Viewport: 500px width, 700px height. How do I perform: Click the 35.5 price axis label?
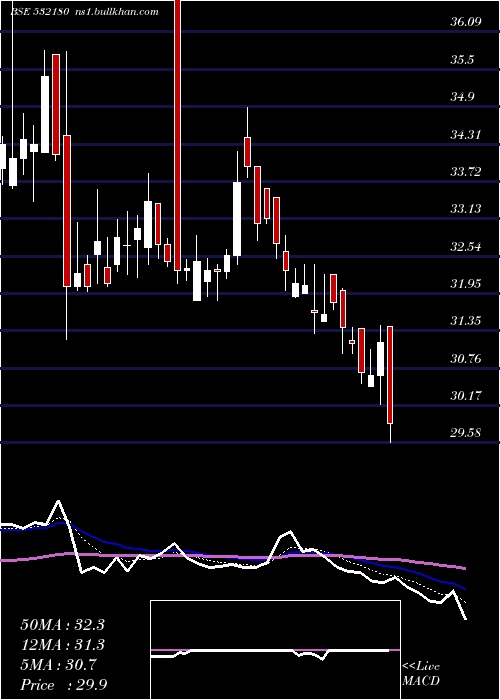[462, 59]
